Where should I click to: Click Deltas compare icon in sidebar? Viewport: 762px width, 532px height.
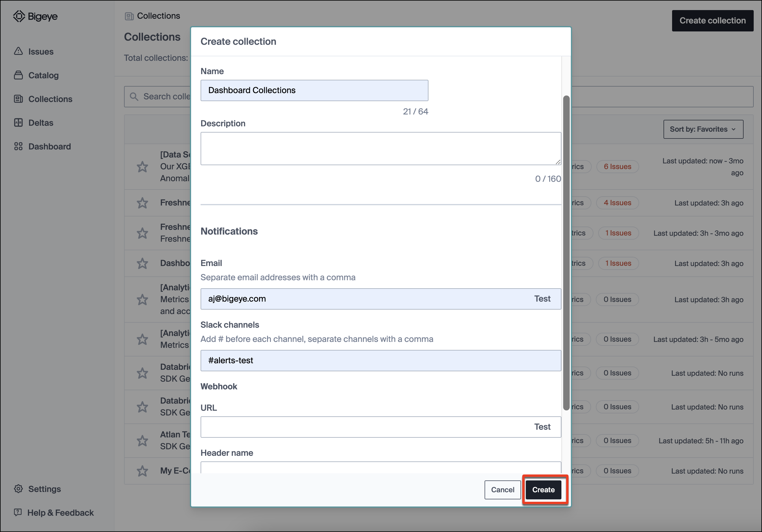click(x=18, y=123)
